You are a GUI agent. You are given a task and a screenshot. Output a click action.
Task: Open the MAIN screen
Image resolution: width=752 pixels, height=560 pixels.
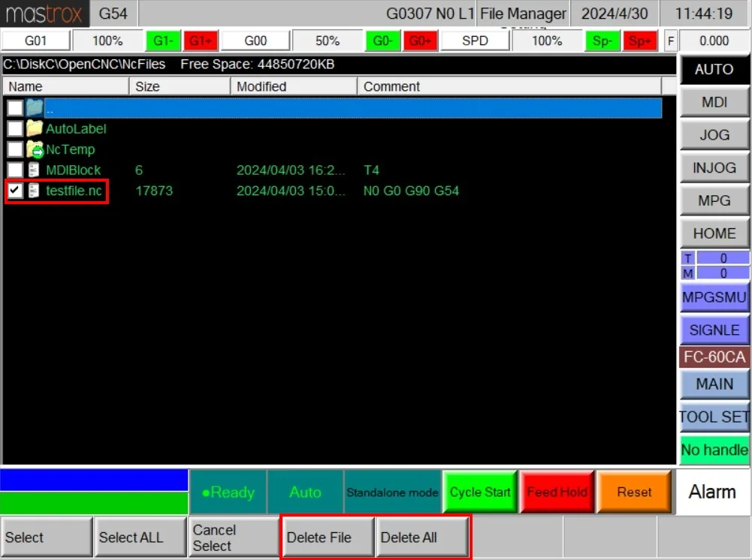point(714,384)
